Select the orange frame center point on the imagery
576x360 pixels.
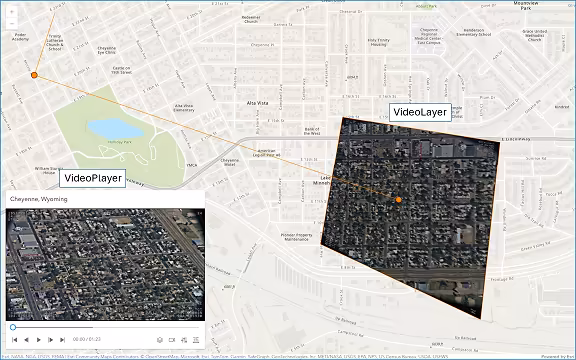click(x=399, y=199)
